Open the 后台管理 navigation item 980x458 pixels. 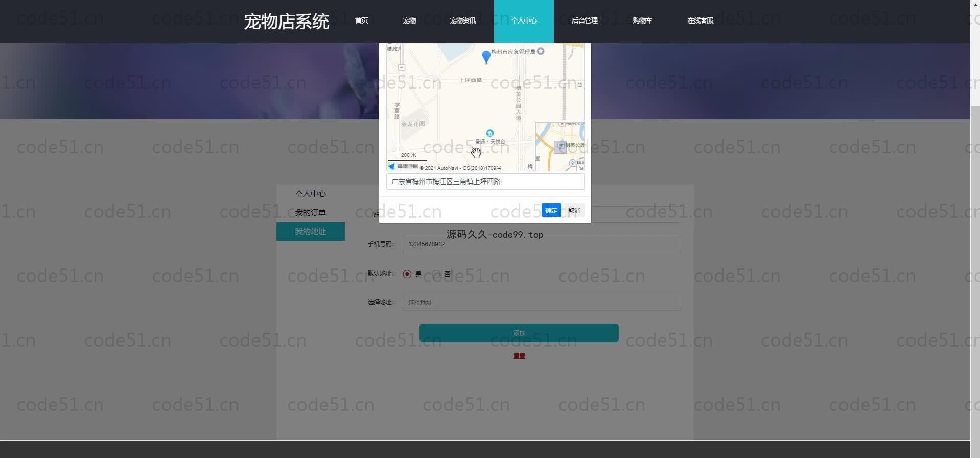pyautogui.click(x=585, y=21)
